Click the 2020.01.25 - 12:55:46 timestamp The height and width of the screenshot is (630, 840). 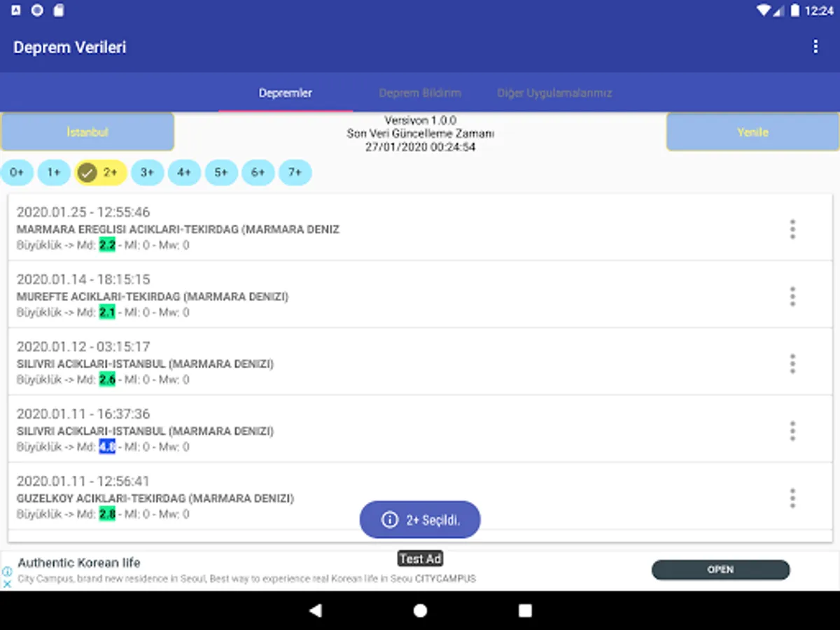click(83, 212)
